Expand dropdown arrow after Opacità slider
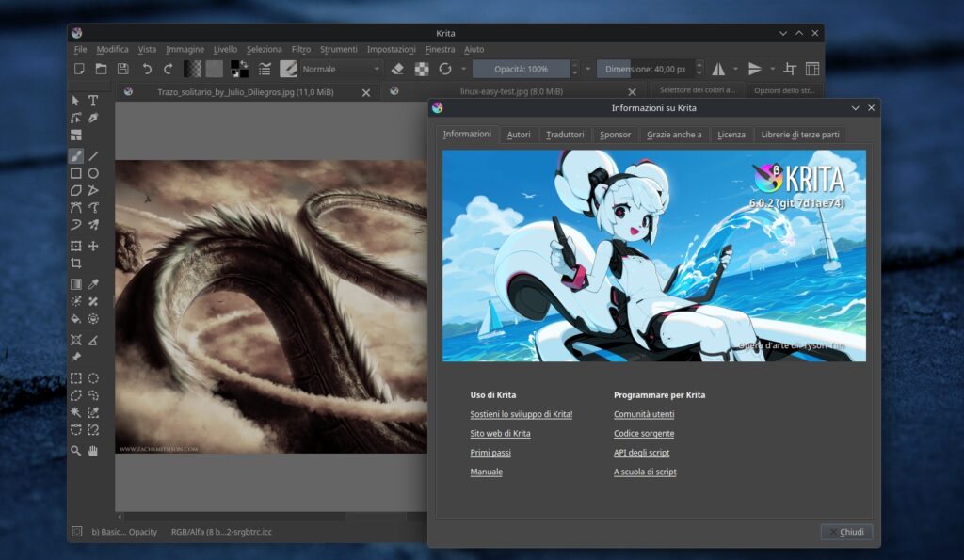964x560 pixels. click(x=587, y=69)
